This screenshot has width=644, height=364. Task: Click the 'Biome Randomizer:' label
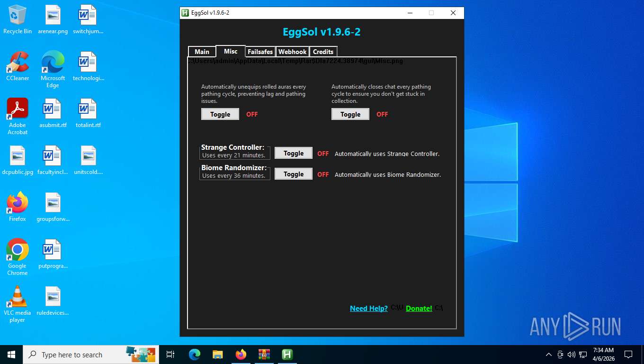[234, 168]
